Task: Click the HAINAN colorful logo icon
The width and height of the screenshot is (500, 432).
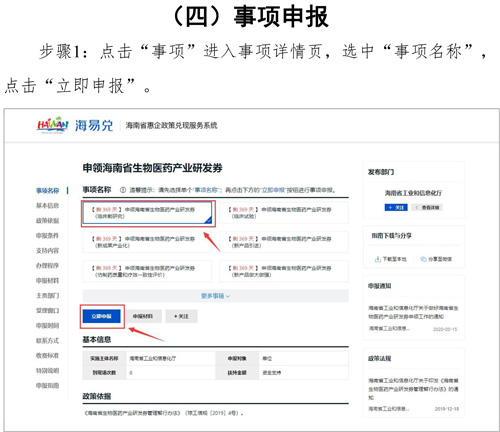Action: pos(52,125)
